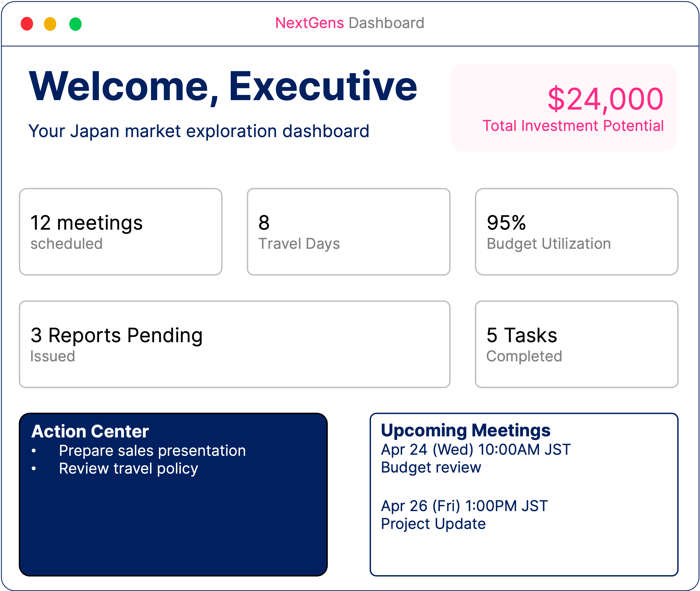This screenshot has width=700, height=591.
Task: Click the Total Investment Potential label
Action: tap(573, 126)
